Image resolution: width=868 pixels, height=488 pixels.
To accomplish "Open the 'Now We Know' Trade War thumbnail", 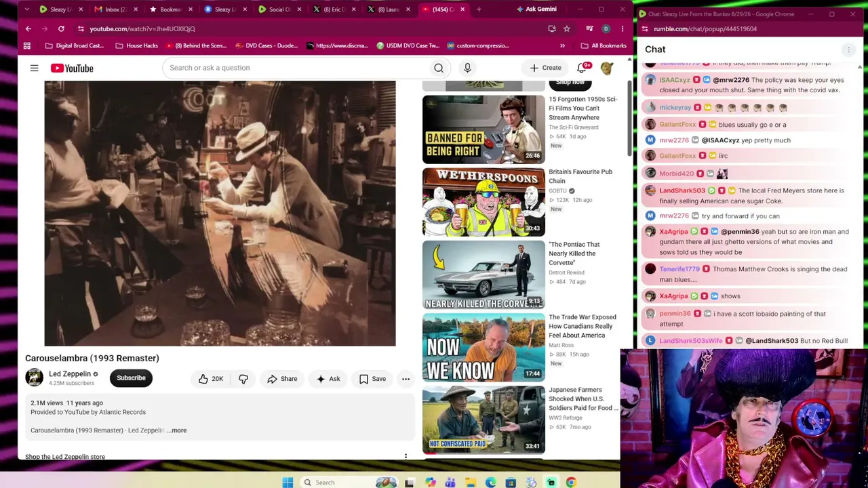I will pos(484,348).
